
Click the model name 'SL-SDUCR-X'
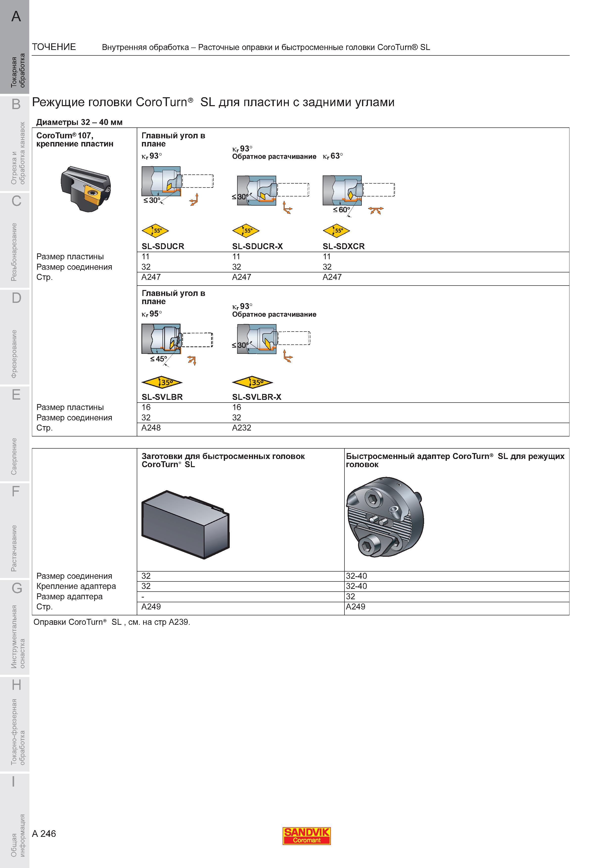(x=258, y=246)
